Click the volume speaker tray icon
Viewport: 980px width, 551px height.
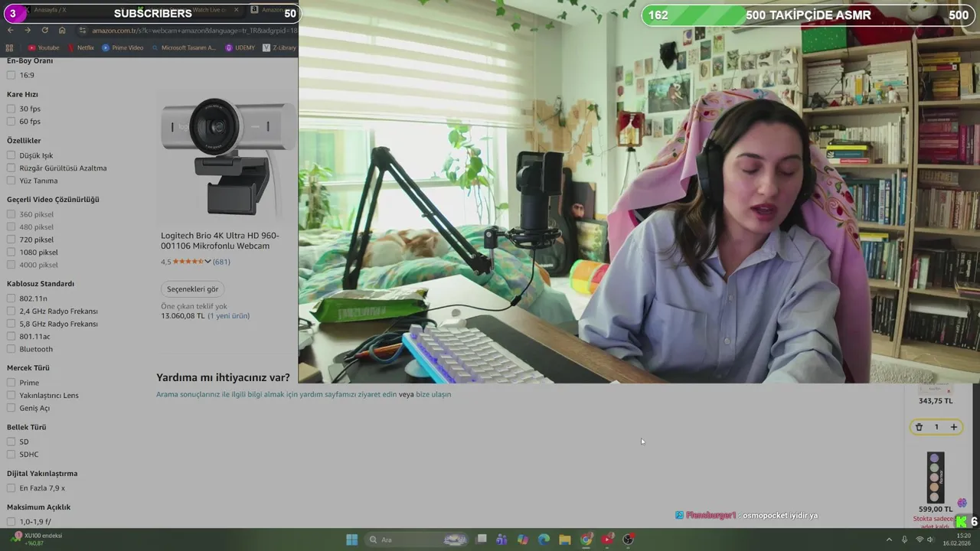[x=931, y=540]
